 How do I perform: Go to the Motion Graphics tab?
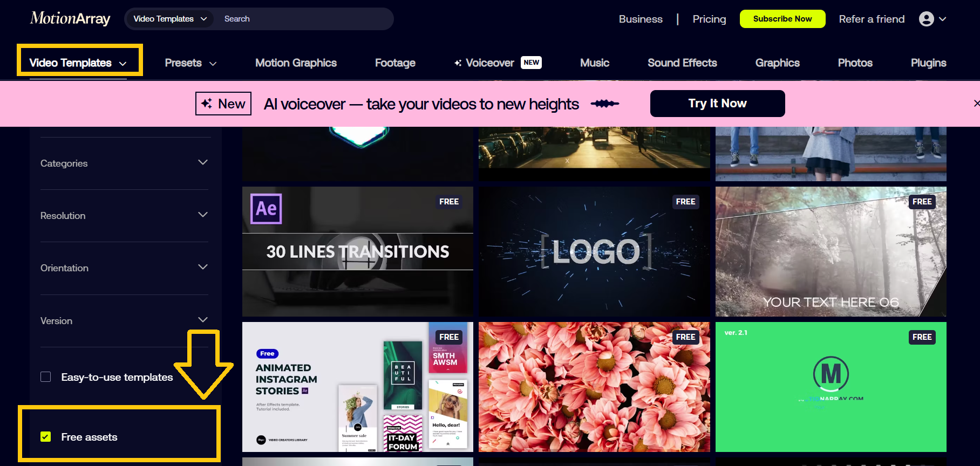coord(296,63)
